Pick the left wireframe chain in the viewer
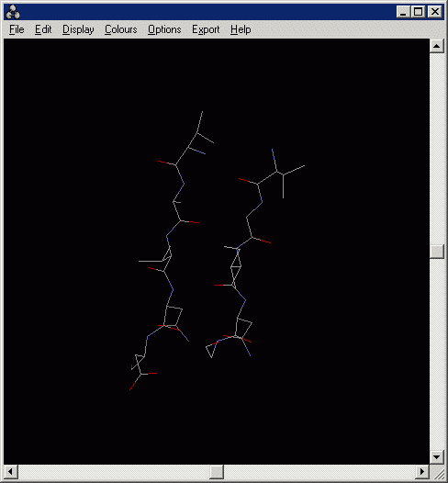This screenshot has width=448, height=483. (170, 250)
